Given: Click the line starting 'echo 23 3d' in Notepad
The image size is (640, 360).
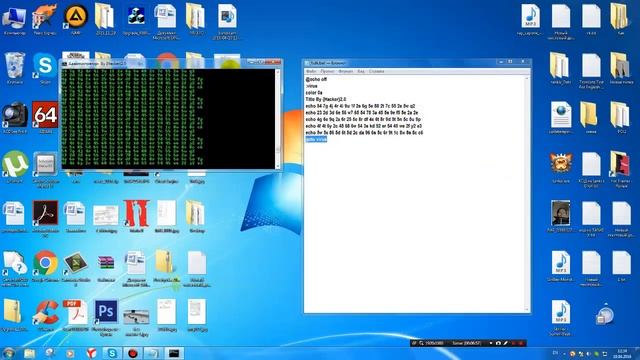Looking at the screenshot, I should point(362,113).
